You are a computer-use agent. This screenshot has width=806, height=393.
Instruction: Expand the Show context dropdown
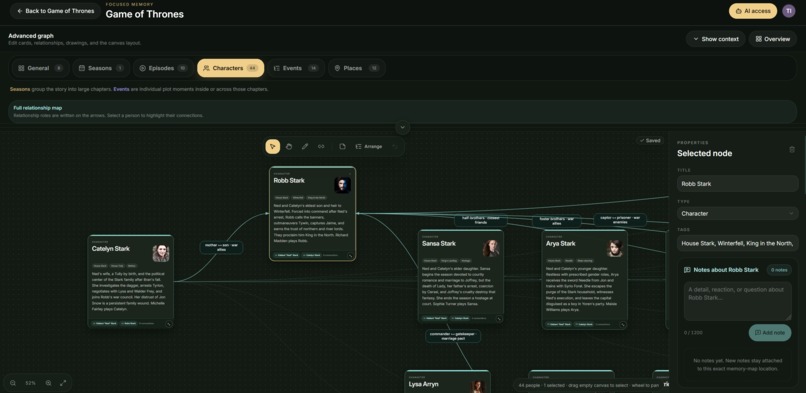pyautogui.click(x=716, y=39)
